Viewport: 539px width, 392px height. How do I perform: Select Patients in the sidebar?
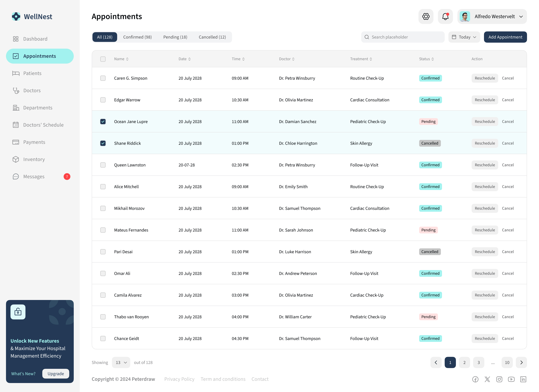point(32,73)
